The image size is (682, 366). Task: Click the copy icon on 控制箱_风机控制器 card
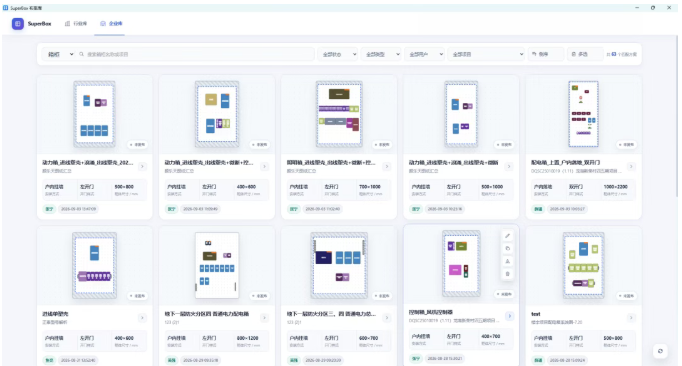tap(508, 248)
